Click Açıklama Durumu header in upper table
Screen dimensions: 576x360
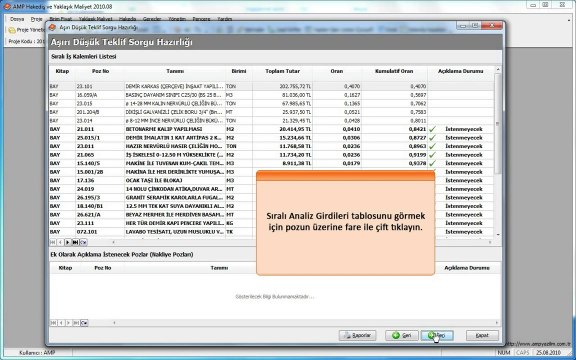pyautogui.click(x=461, y=71)
